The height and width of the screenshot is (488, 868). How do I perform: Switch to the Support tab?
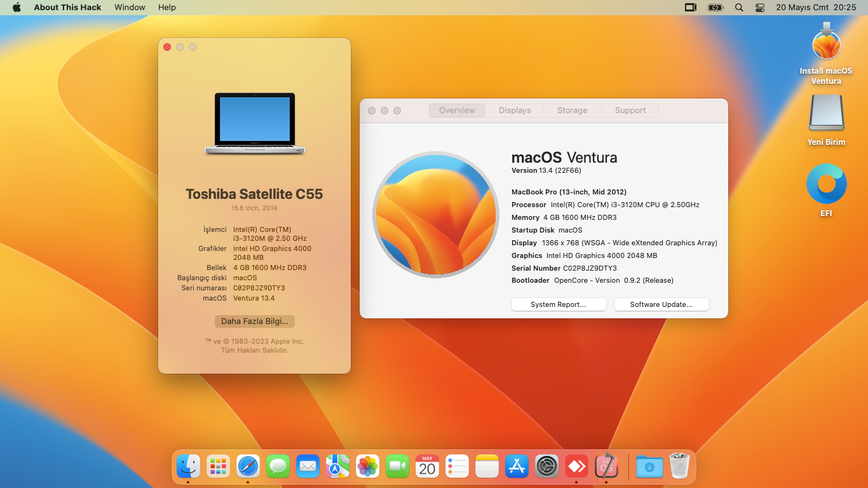(x=630, y=111)
